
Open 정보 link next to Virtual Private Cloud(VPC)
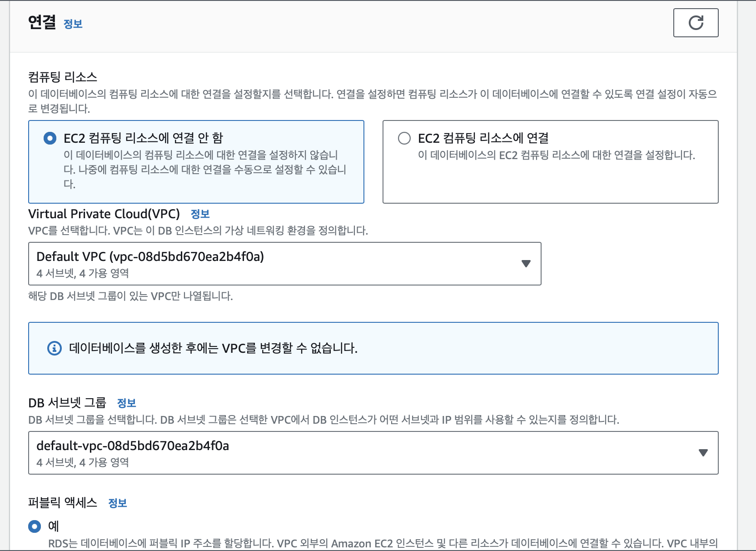200,214
